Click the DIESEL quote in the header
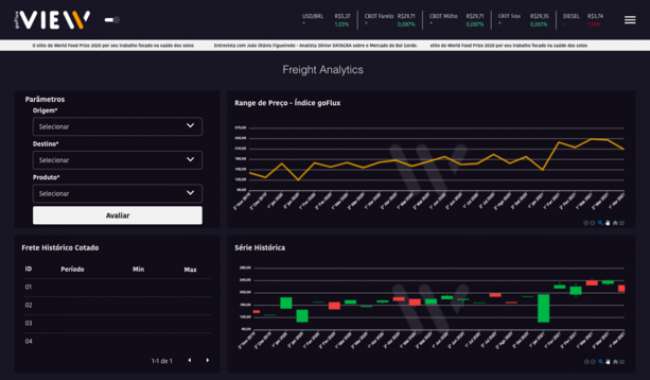Screen dimensions: 650x380 coord(583,20)
